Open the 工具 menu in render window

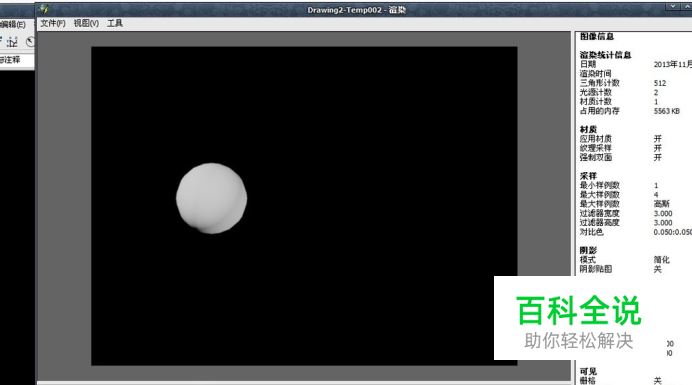(x=115, y=23)
